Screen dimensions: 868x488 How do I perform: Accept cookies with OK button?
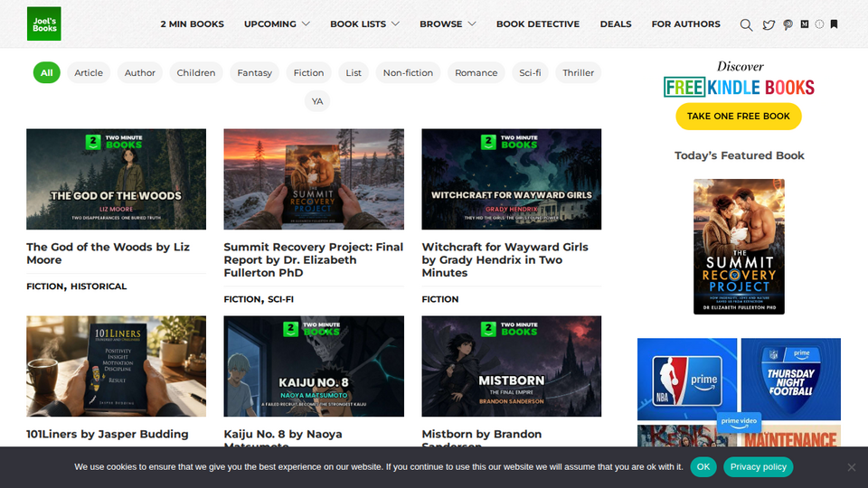coord(703,467)
